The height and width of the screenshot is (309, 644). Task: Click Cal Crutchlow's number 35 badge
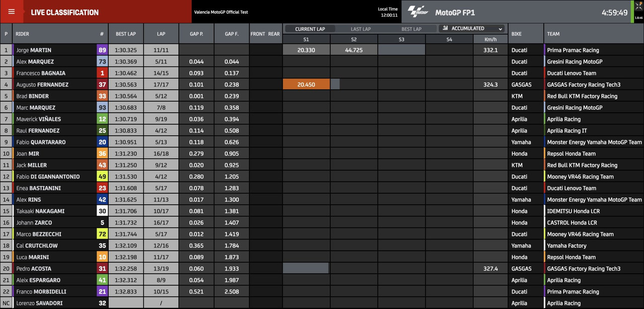[102, 246]
